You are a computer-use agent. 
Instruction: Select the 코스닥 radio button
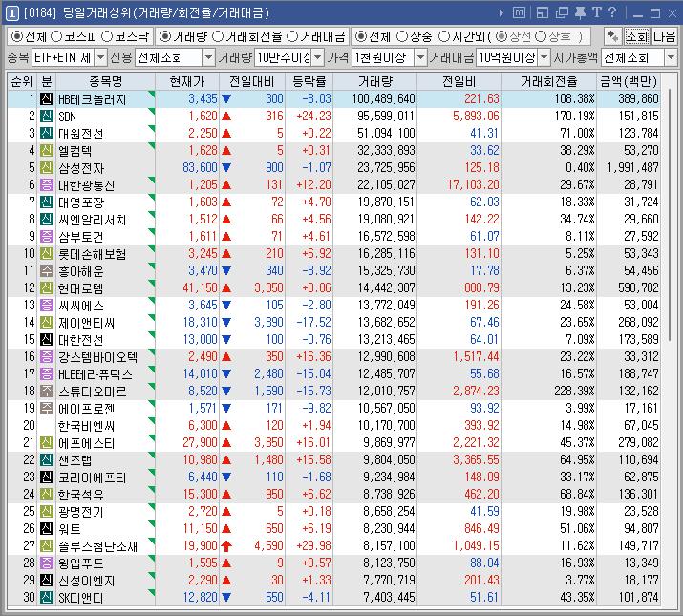tap(107, 36)
